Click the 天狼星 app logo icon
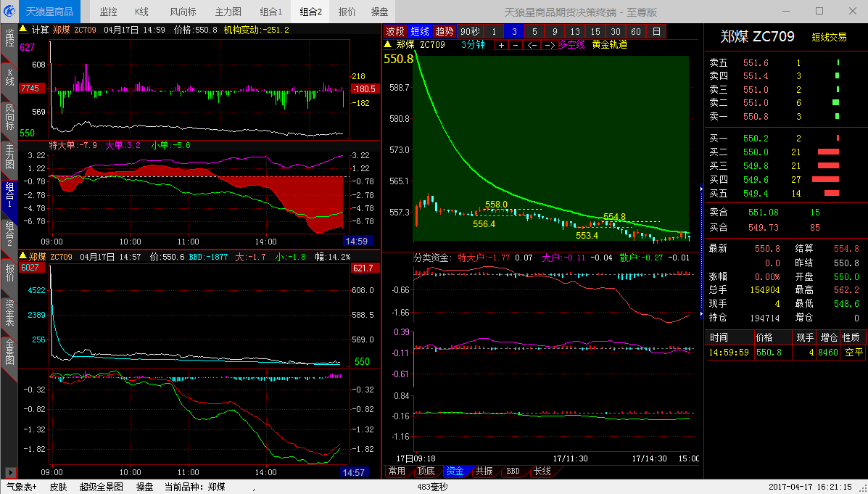The width and height of the screenshot is (868, 494). coord(9,11)
